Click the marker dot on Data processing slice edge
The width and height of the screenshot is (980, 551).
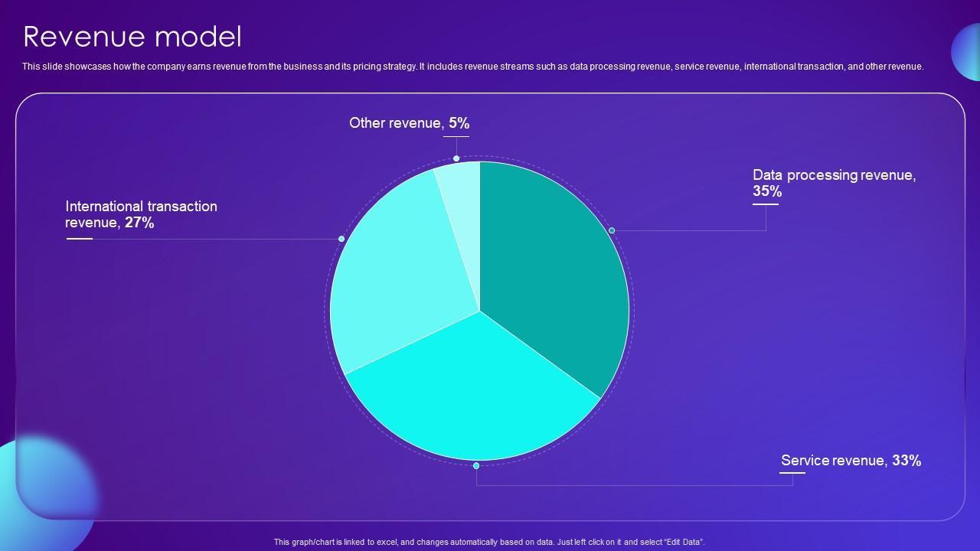coord(612,230)
